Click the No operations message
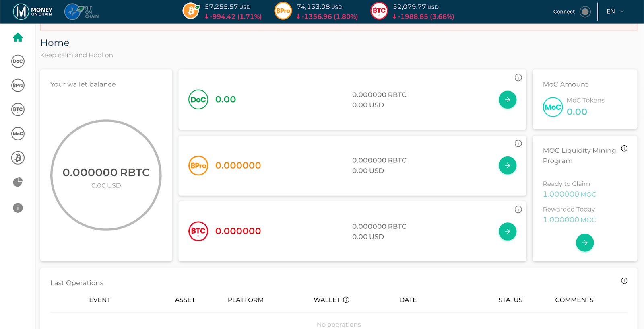The width and height of the screenshot is (644, 329). point(339,325)
